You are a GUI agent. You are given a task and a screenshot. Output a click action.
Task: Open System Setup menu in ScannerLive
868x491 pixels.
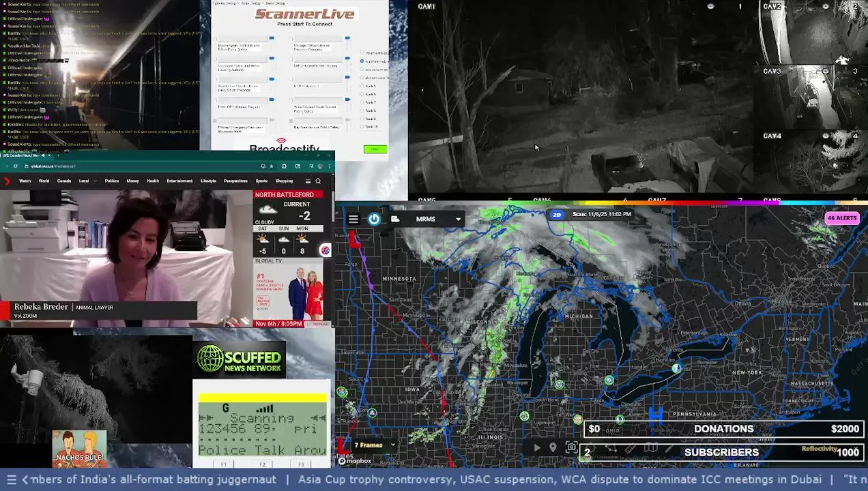[x=225, y=3]
